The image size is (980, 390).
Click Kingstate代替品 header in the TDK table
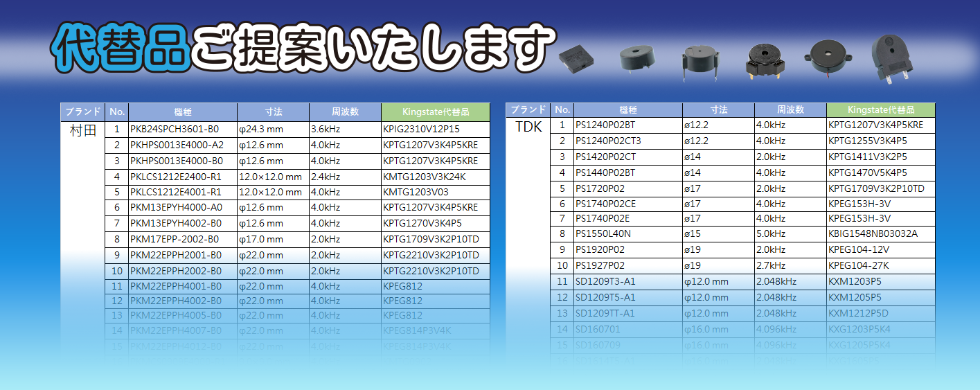point(880,110)
